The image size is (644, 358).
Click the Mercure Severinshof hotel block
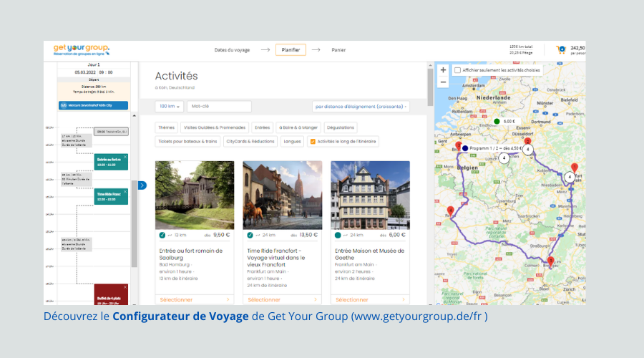click(93, 105)
